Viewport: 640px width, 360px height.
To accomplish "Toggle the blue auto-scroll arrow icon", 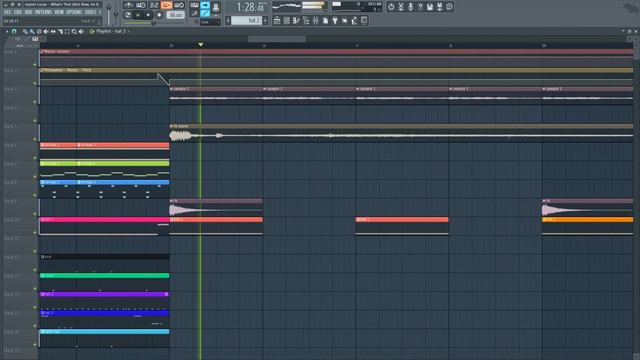I will tap(205, 6).
